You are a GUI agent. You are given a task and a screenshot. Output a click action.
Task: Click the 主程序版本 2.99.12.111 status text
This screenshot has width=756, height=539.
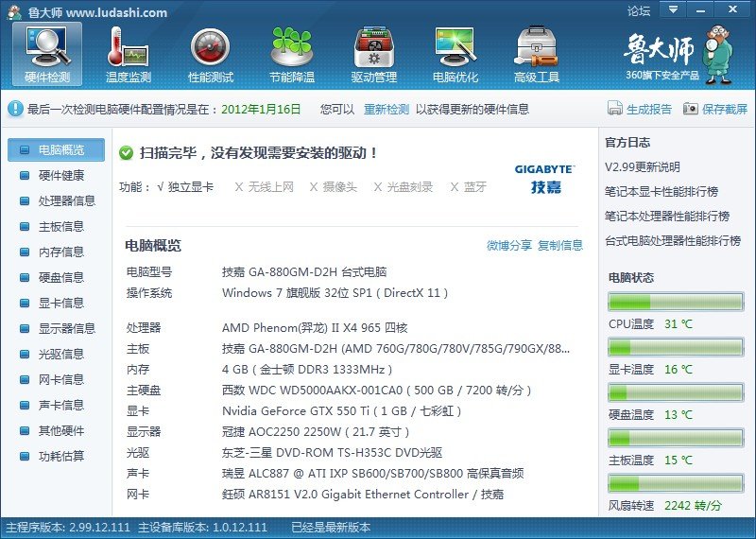67,528
